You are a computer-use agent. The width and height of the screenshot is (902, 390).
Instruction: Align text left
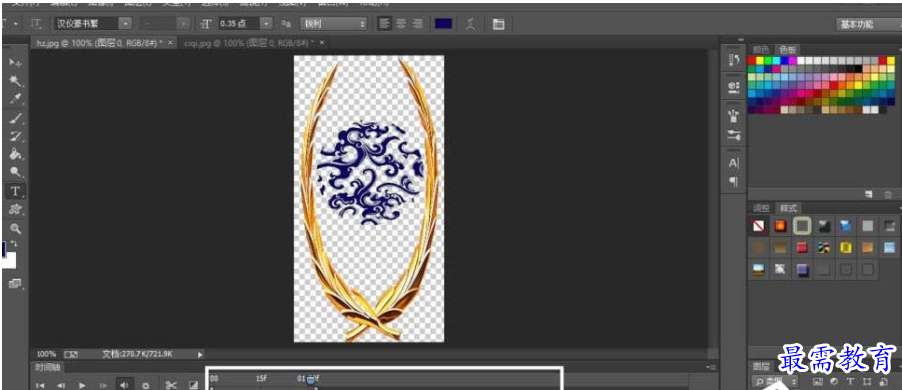point(385,24)
